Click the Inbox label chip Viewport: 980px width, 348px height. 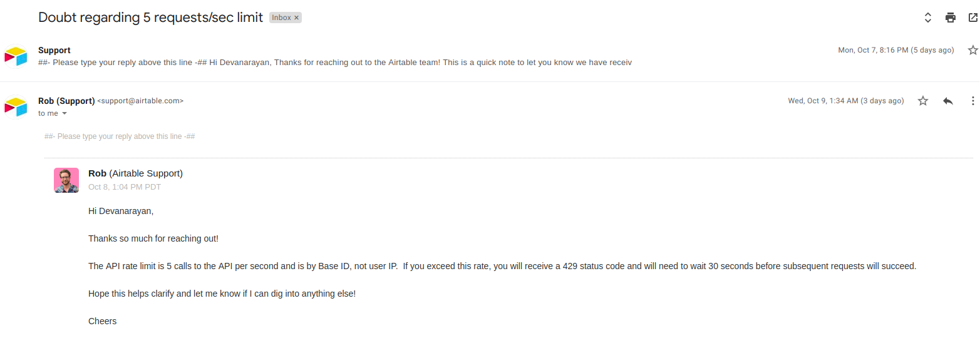point(281,18)
